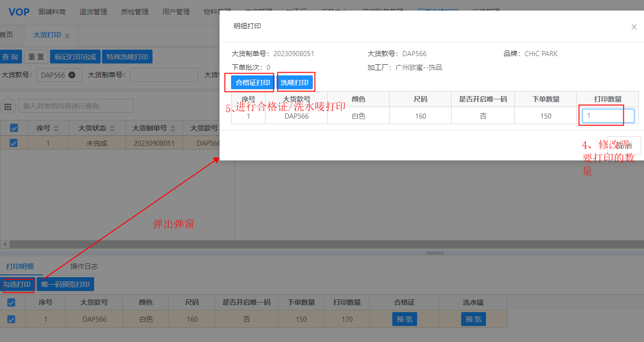Close the 明细打印 dialog with X

[634, 27]
